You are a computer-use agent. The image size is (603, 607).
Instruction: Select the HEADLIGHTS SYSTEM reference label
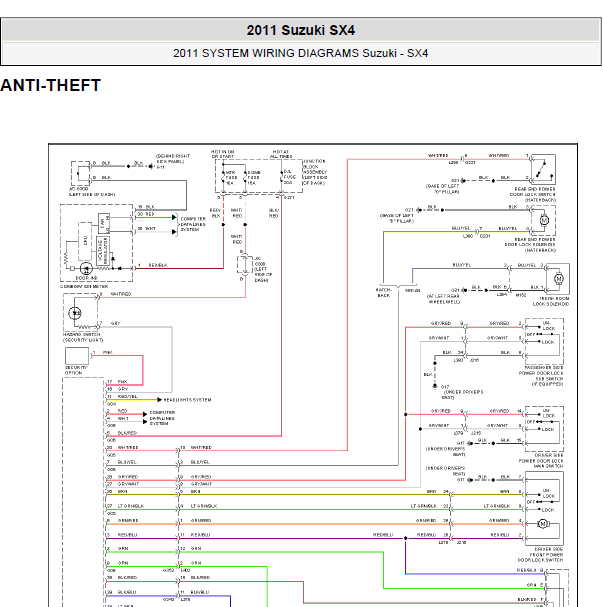tap(187, 400)
